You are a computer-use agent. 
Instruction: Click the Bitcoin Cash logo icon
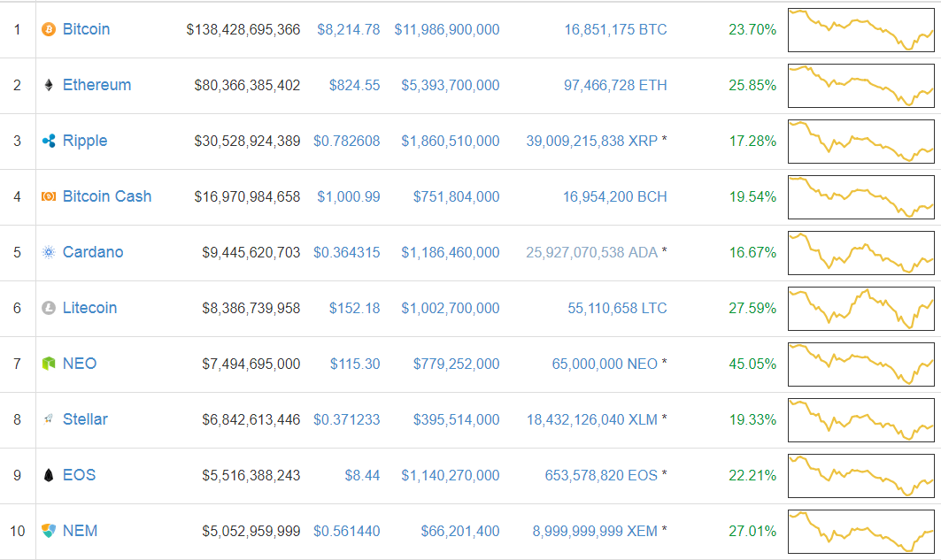(x=49, y=196)
